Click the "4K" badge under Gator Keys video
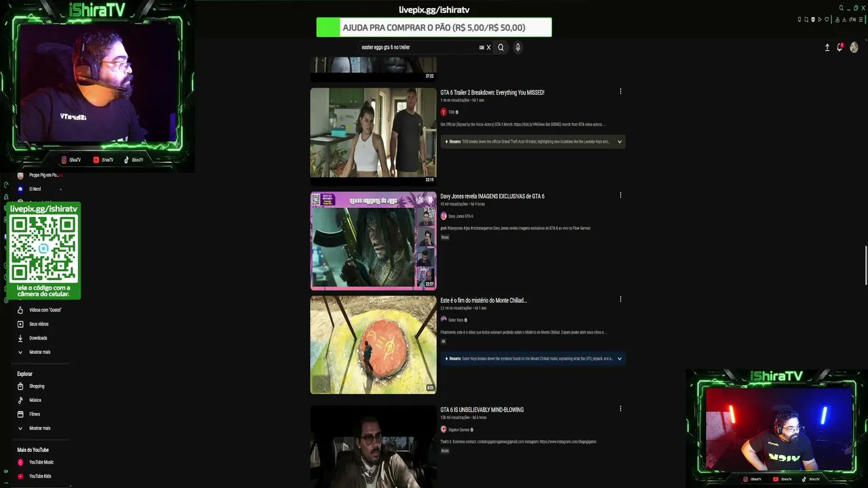868x488 pixels. (x=443, y=341)
